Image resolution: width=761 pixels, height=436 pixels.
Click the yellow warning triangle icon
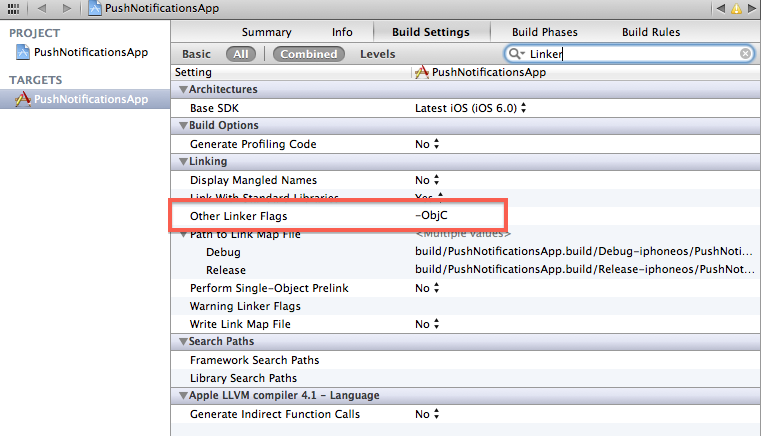point(736,8)
